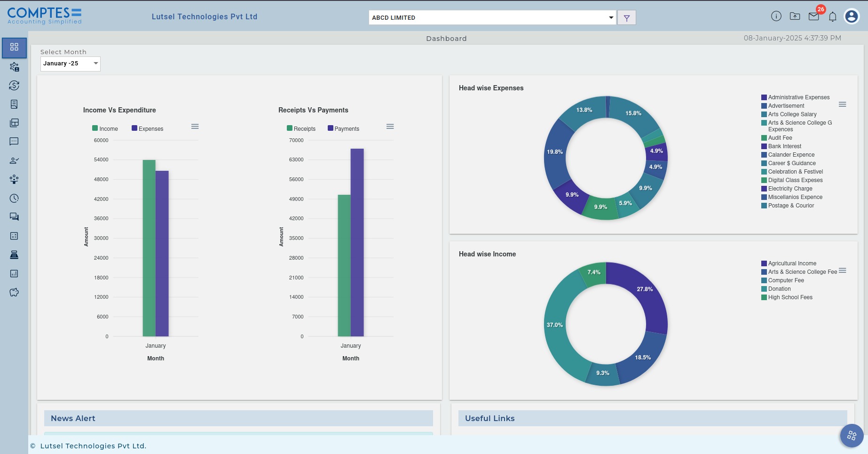Click the filter funnel button
Screen dimensions: 868x454
click(626, 18)
